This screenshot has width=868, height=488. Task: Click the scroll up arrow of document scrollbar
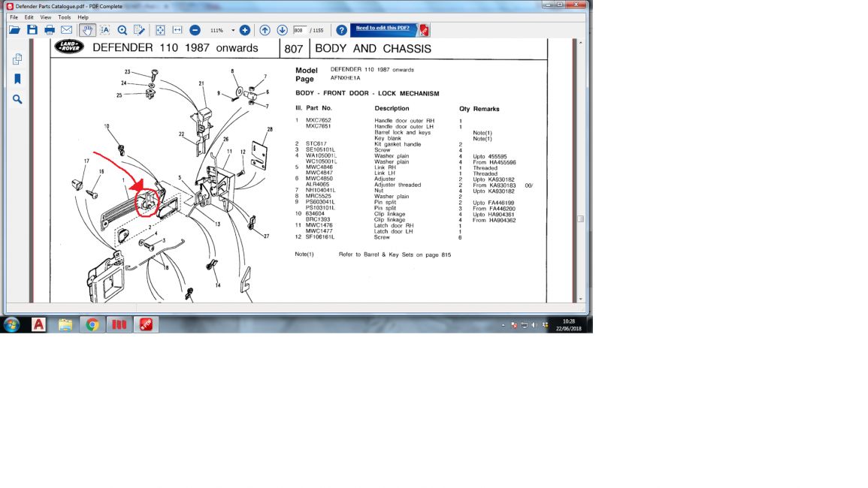coord(580,42)
